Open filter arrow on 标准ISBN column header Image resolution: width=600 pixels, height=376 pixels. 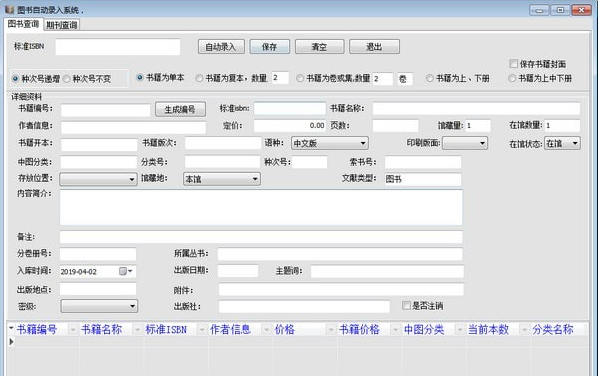tap(202, 329)
